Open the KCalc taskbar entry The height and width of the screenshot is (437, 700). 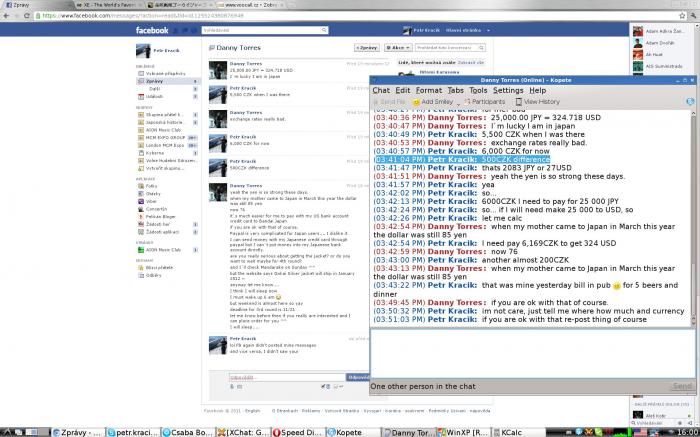[517, 432]
